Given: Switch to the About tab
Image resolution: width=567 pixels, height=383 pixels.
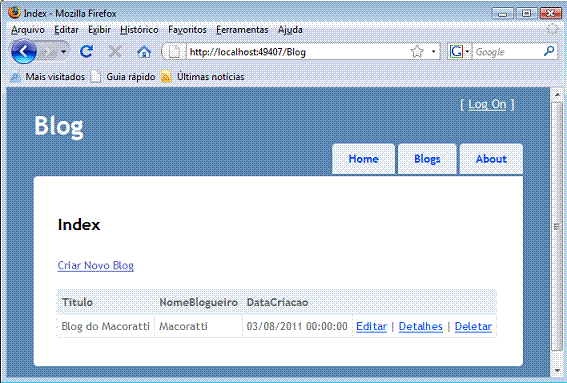Looking at the screenshot, I should pos(491,159).
